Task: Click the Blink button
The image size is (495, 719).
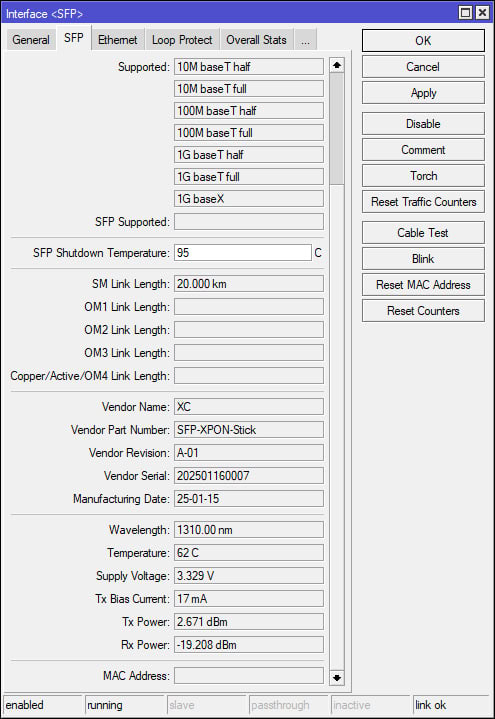Action: pyautogui.click(x=423, y=259)
